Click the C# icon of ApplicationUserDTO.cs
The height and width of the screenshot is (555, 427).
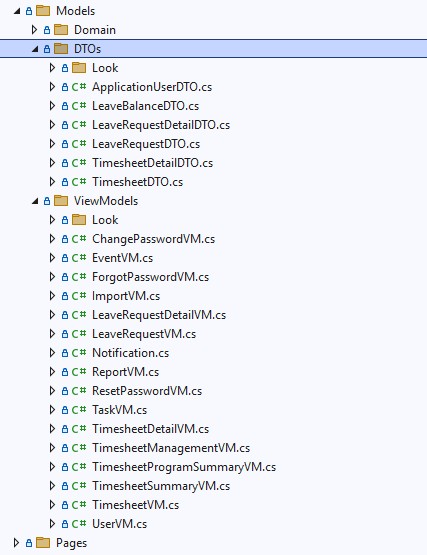pos(79,87)
